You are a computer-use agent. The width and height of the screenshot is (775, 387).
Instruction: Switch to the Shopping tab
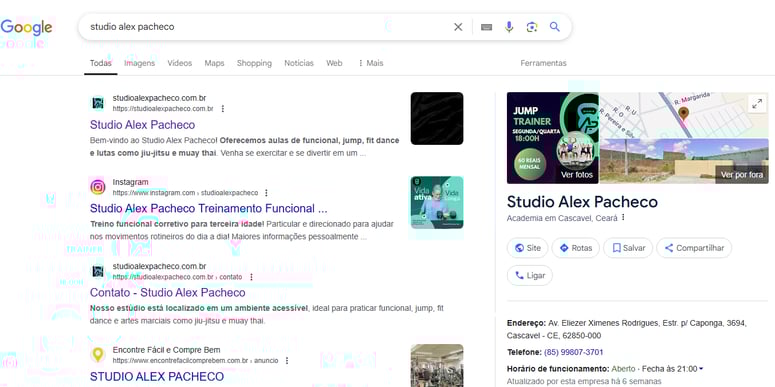[x=254, y=63]
